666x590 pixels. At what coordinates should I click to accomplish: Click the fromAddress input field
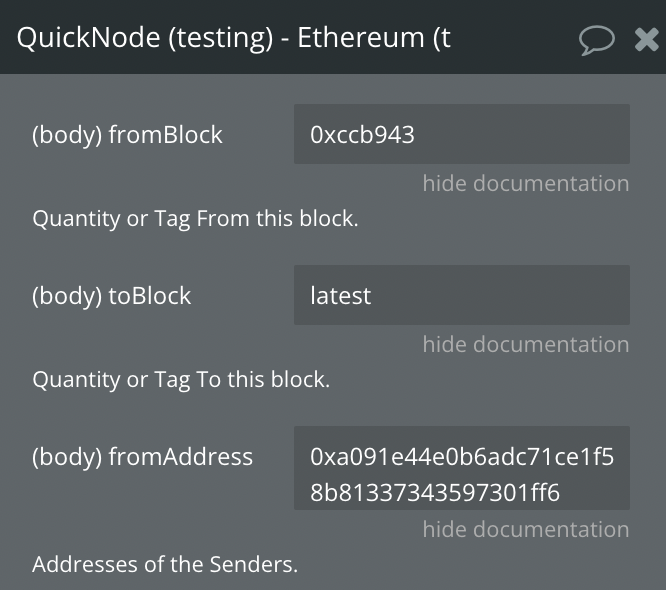coord(461,468)
